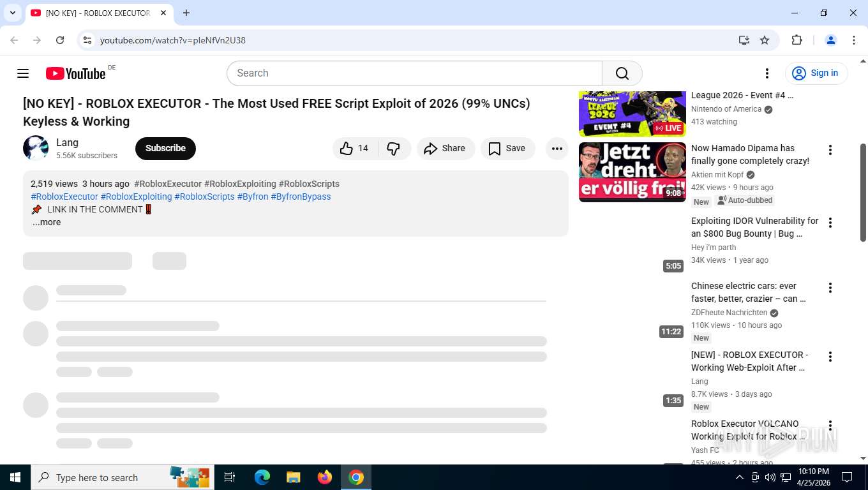Click browser back arrow
The height and width of the screenshot is (490, 868).
click(14, 40)
